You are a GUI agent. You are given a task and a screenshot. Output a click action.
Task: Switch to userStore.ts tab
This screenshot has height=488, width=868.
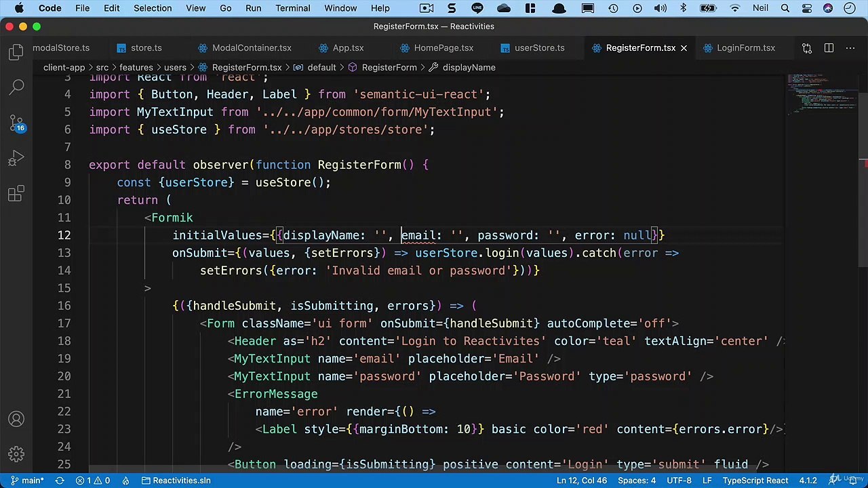click(x=539, y=48)
